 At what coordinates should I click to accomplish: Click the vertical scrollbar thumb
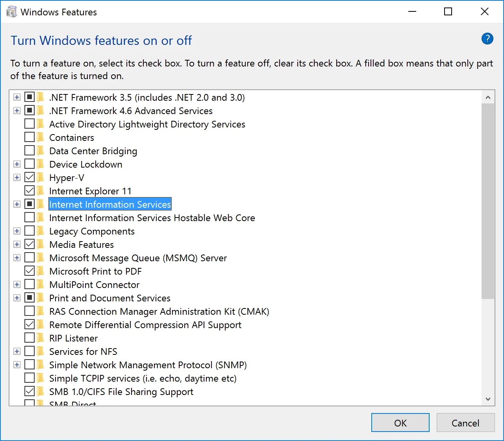coord(488,201)
